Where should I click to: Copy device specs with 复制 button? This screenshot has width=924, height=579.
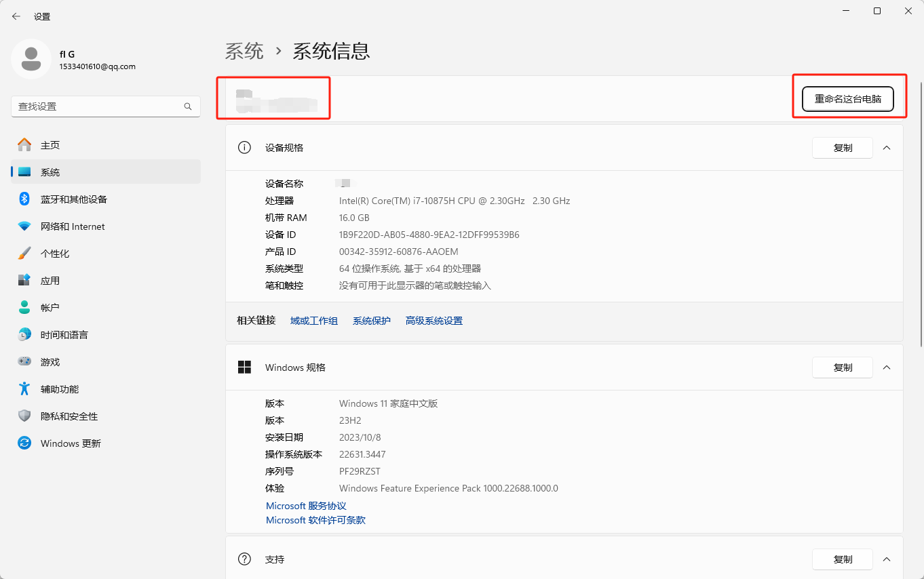[x=843, y=148]
